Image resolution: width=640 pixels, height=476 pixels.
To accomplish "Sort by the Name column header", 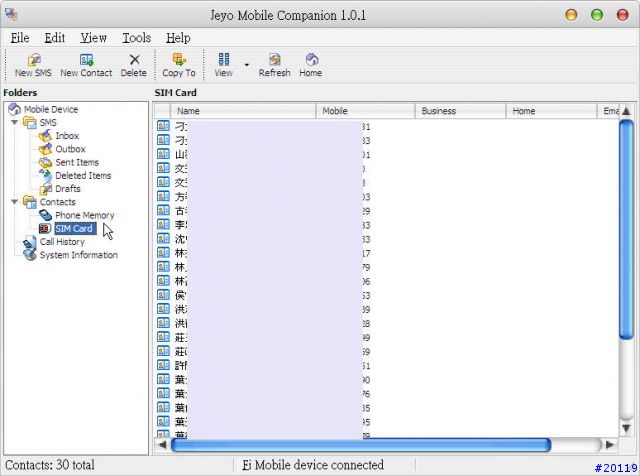I will pyautogui.click(x=243, y=111).
